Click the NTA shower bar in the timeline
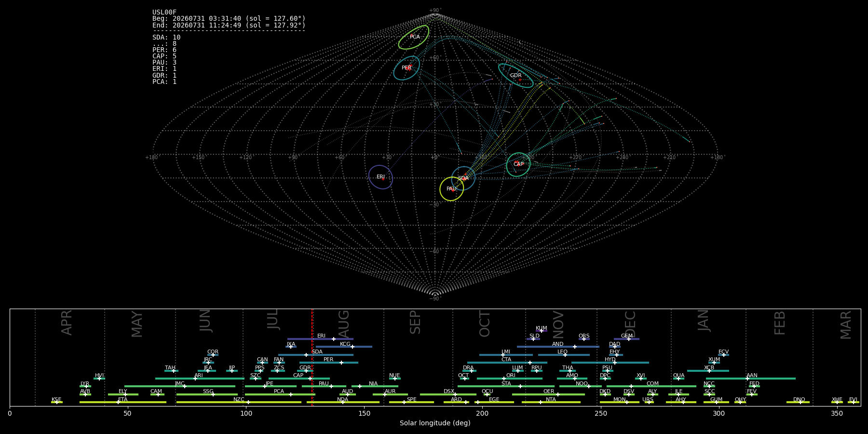This screenshot has width=868, height=434. [551, 402]
